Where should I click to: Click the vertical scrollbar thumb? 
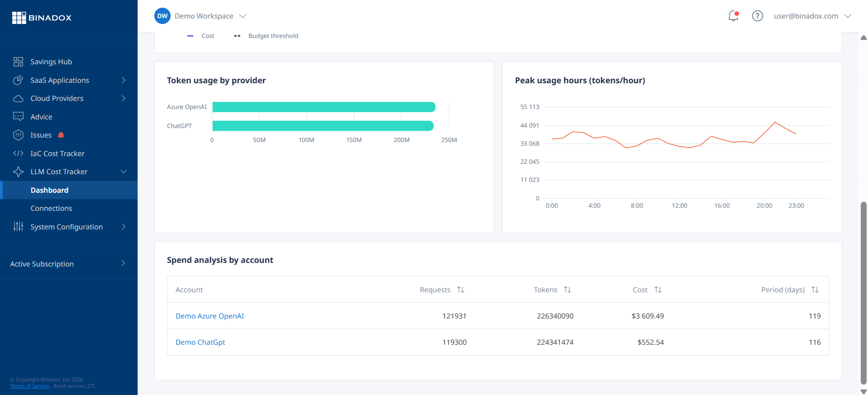pyautogui.click(x=863, y=293)
